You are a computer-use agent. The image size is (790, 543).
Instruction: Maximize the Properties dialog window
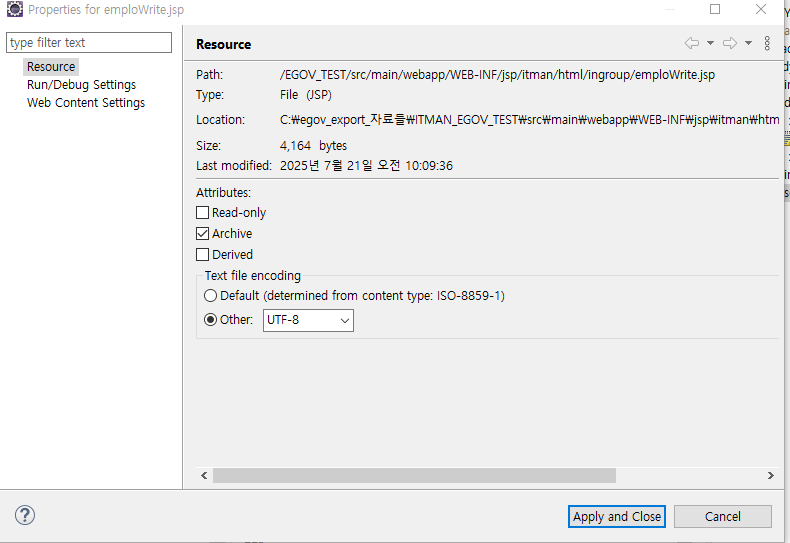tap(715, 9)
